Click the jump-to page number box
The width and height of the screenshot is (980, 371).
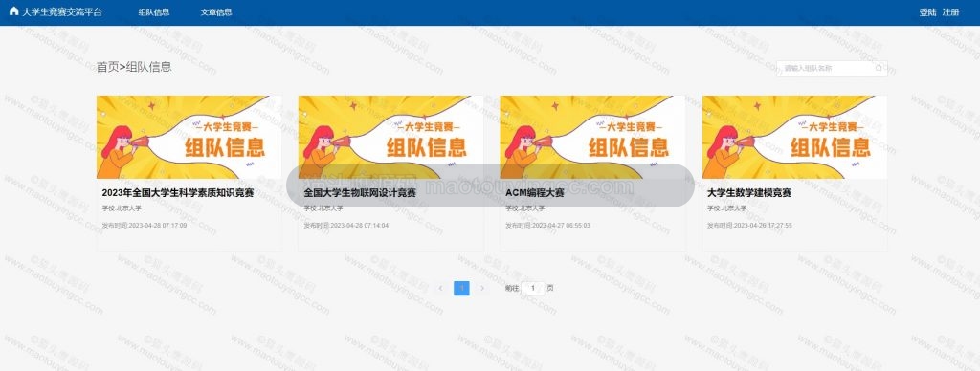pyautogui.click(x=532, y=288)
